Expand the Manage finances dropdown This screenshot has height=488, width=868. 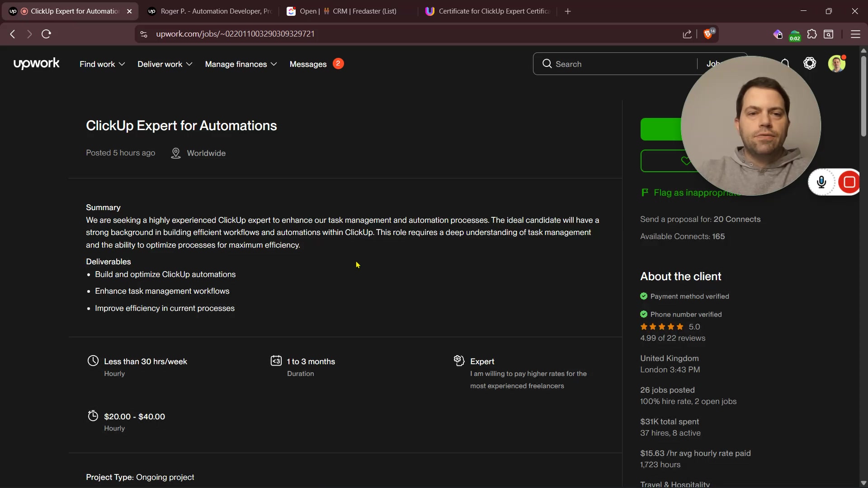241,64
